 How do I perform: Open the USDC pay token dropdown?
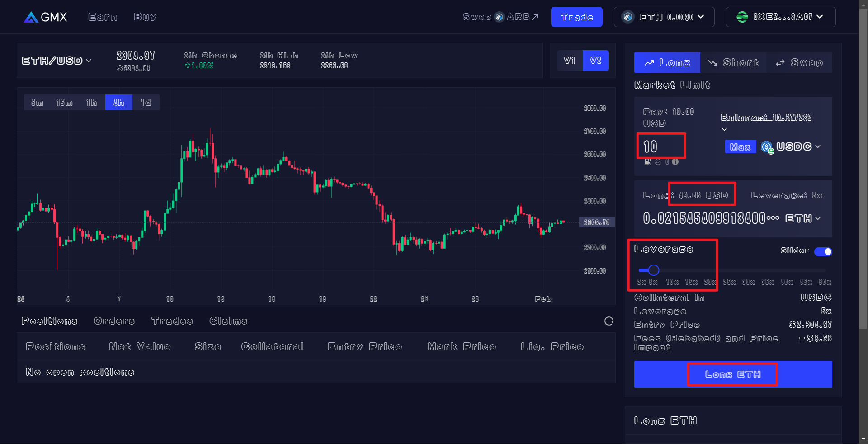click(791, 147)
